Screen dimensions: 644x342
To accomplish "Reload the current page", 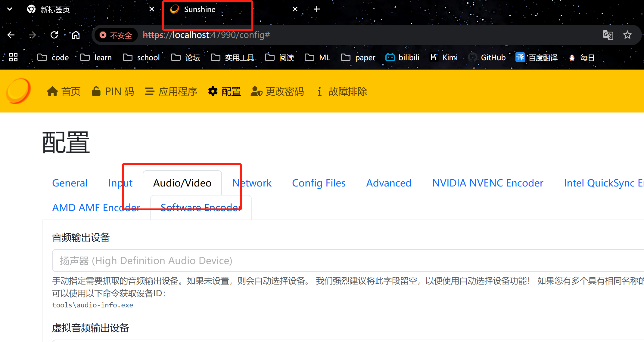I will coord(54,35).
